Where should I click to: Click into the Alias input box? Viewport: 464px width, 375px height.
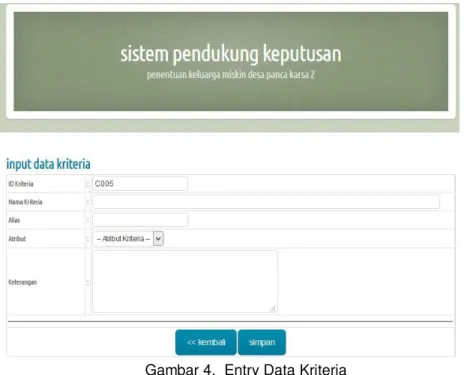point(140,220)
